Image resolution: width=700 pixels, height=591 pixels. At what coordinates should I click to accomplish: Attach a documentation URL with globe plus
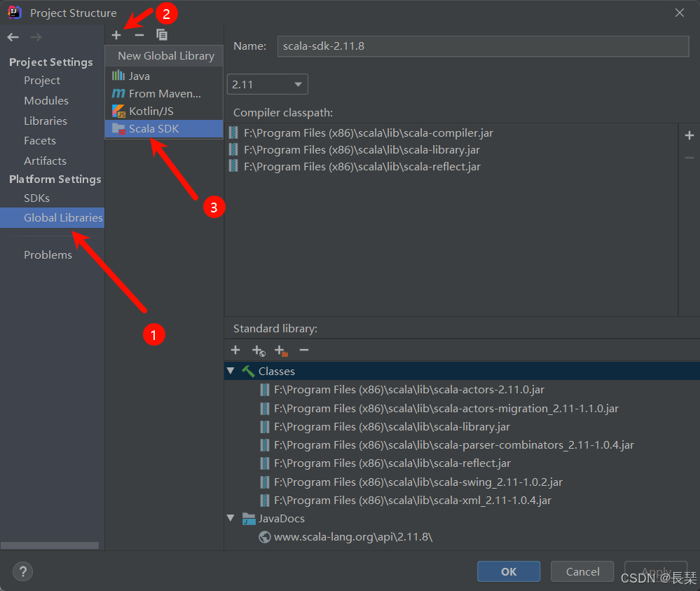point(259,351)
